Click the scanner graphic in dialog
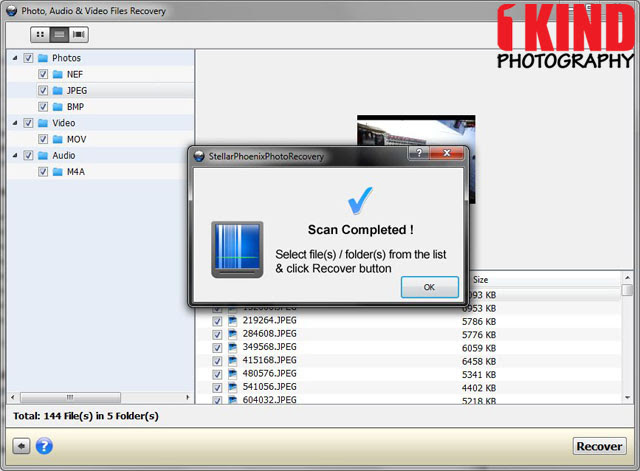The width and height of the screenshot is (640, 471). [237, 249]
